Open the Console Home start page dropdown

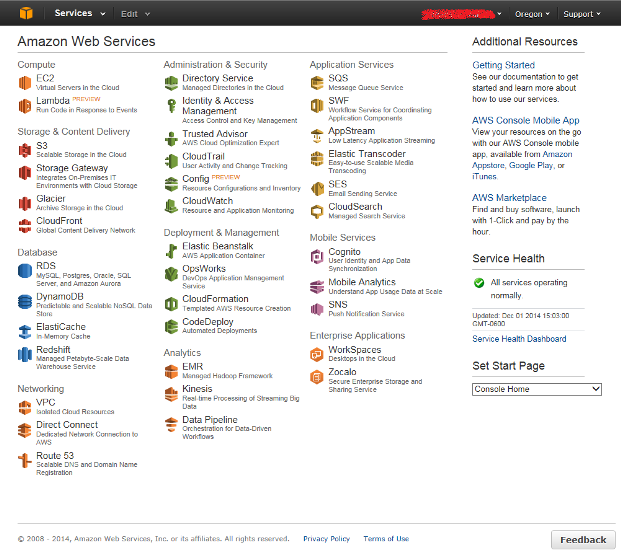537,389
